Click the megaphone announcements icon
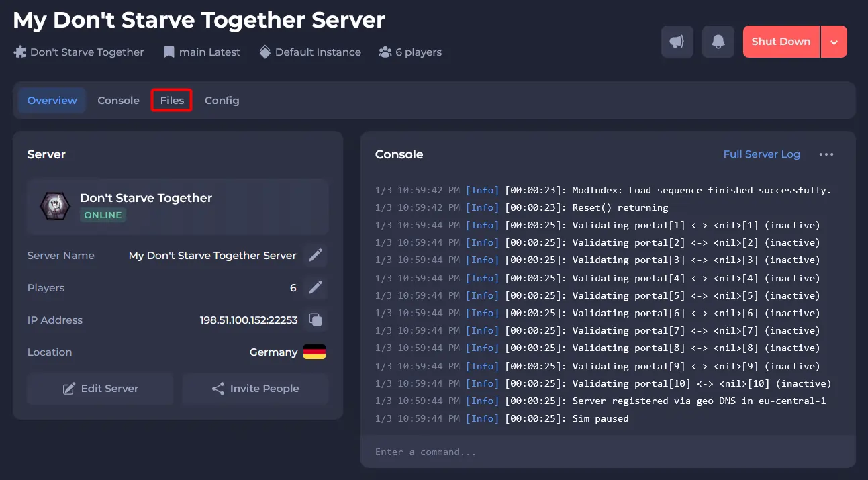868x480 pixels. point(677,42)
